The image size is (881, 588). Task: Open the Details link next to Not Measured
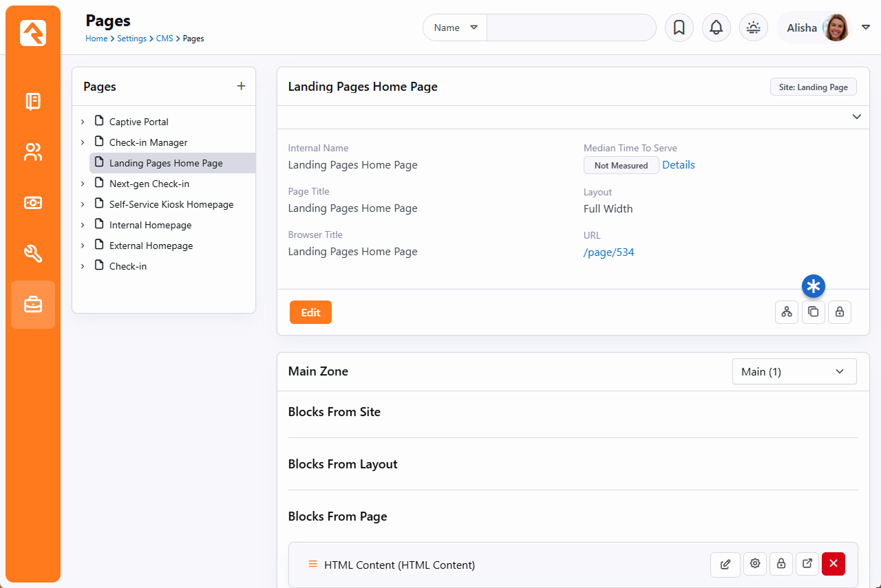(x=679, y=165)
